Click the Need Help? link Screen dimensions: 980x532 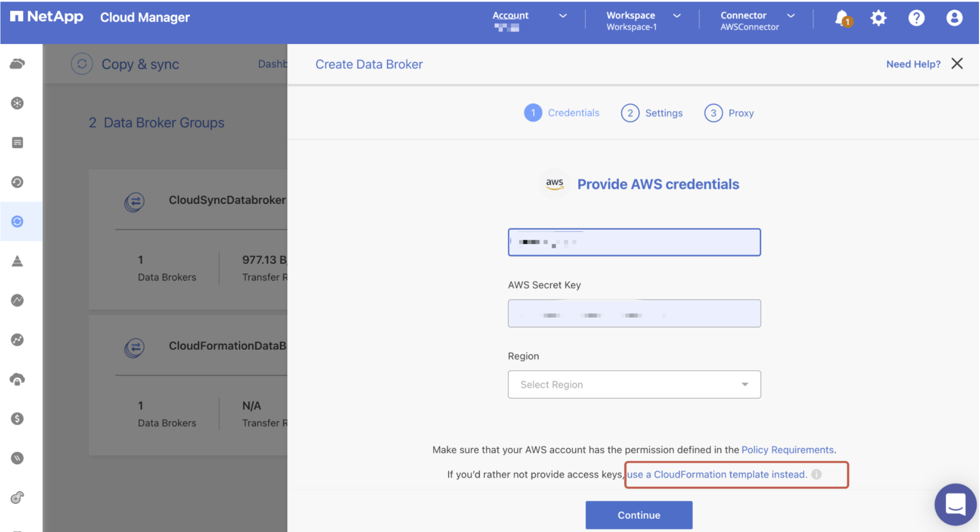click(x=913, y=64)
